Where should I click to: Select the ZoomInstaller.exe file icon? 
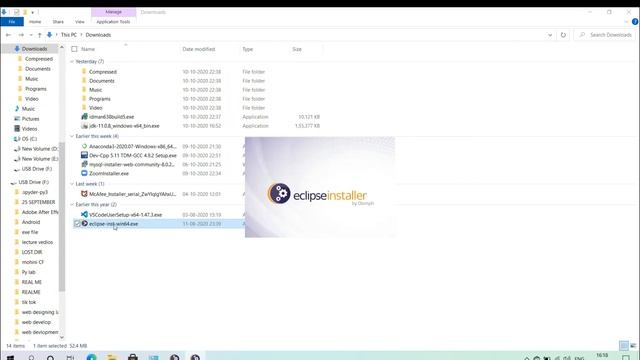click(84, 173)
